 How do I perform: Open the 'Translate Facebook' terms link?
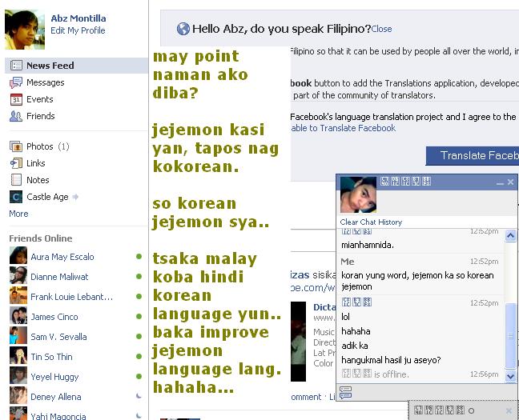click(344, 128)
